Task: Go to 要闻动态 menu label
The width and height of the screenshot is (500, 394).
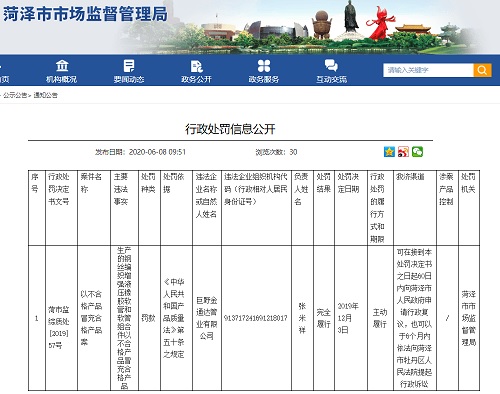Action: (x=129, y=79)
